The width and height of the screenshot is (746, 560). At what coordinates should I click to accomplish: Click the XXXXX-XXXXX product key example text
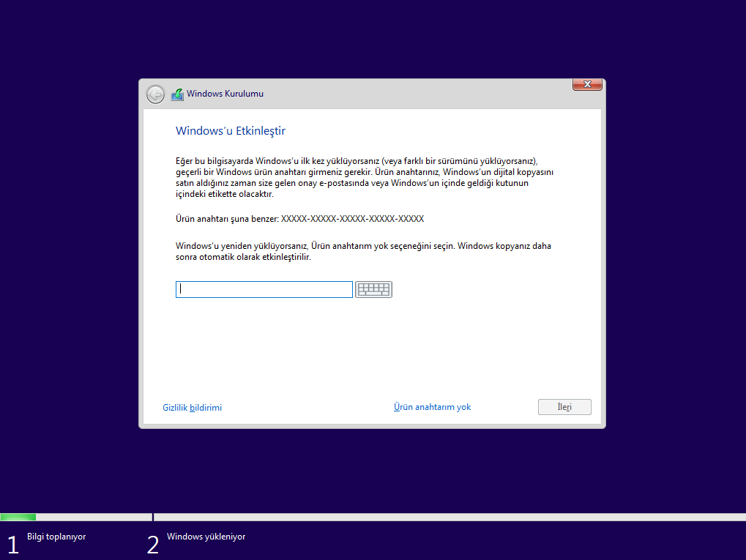352,219
